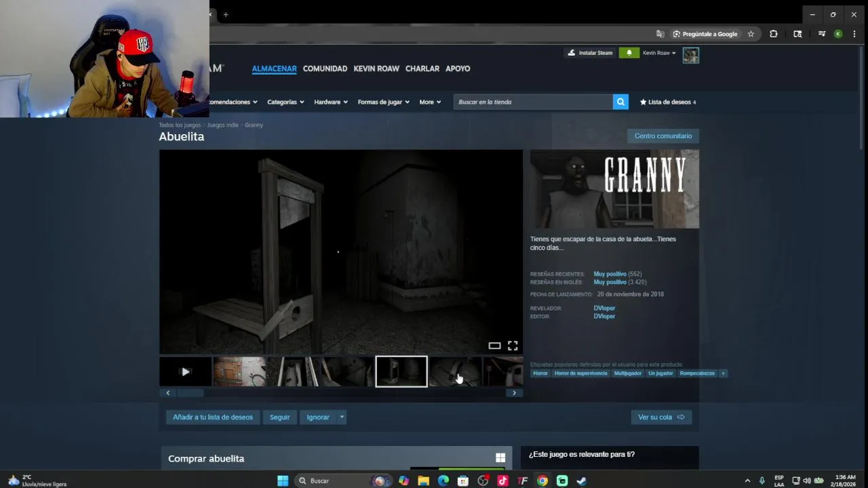This screenshot has width=868, height=488.
Task: Open the volume control in system tray
Action: click(807, 481)
